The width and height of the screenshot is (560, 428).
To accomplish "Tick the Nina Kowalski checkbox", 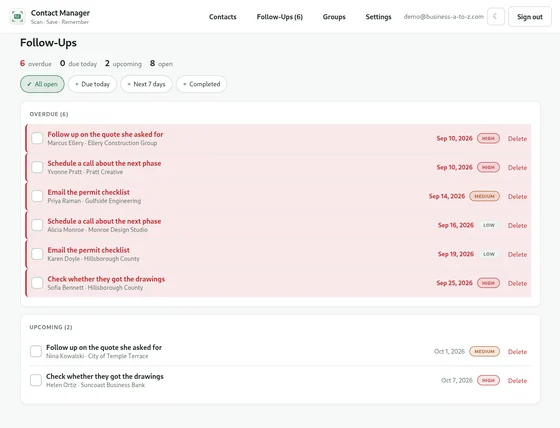I will coord(36,351).
